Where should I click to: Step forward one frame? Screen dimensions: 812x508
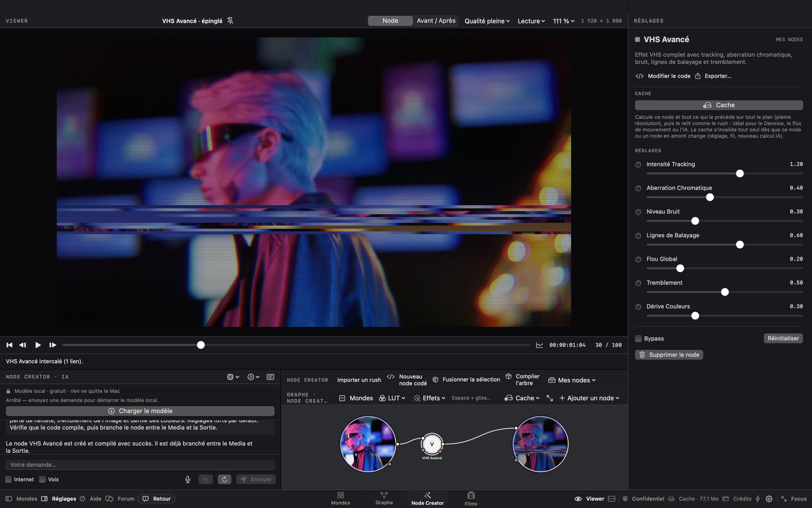pos(52,345)
